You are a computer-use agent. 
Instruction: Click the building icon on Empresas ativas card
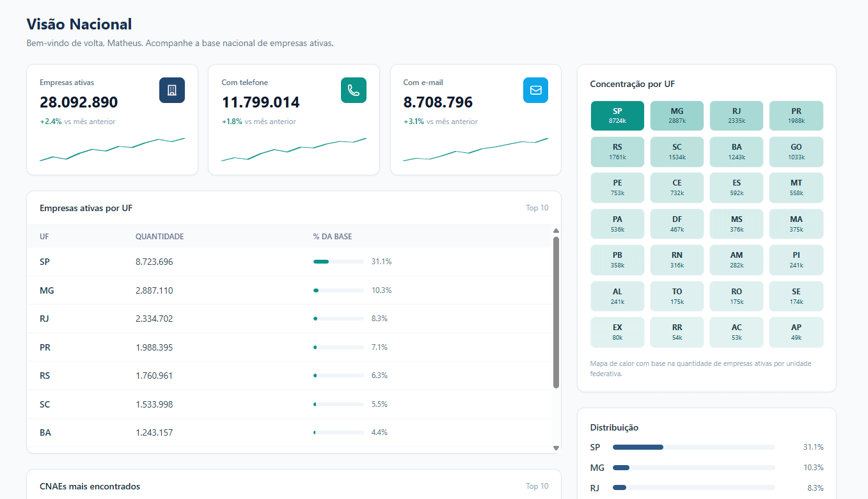(x=172, y=90)
